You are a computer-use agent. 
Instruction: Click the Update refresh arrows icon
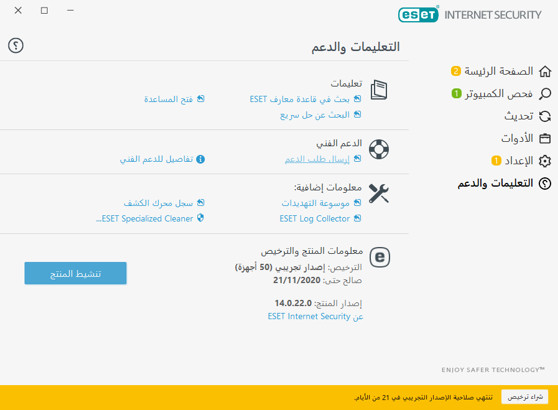545,116
